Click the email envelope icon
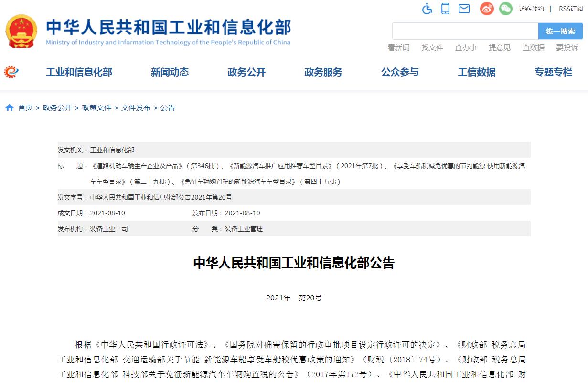588x383 pixels. tap(464, 9)
